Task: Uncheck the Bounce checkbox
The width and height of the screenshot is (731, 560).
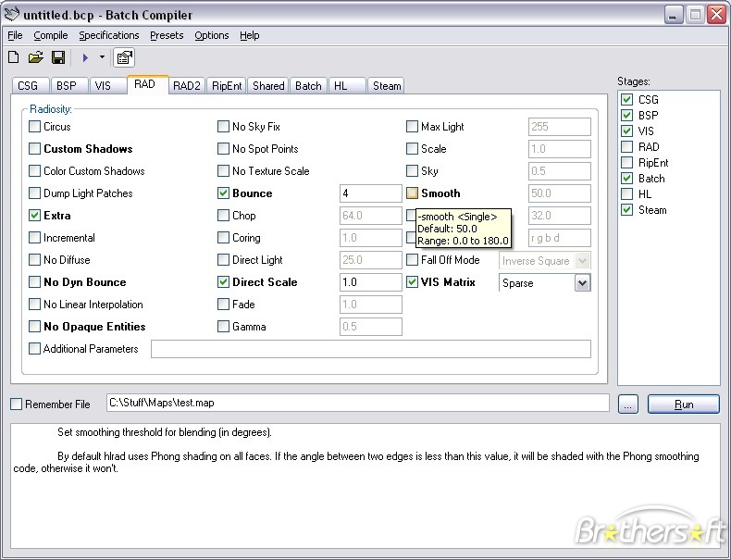Action: click(x=223, y=193)
